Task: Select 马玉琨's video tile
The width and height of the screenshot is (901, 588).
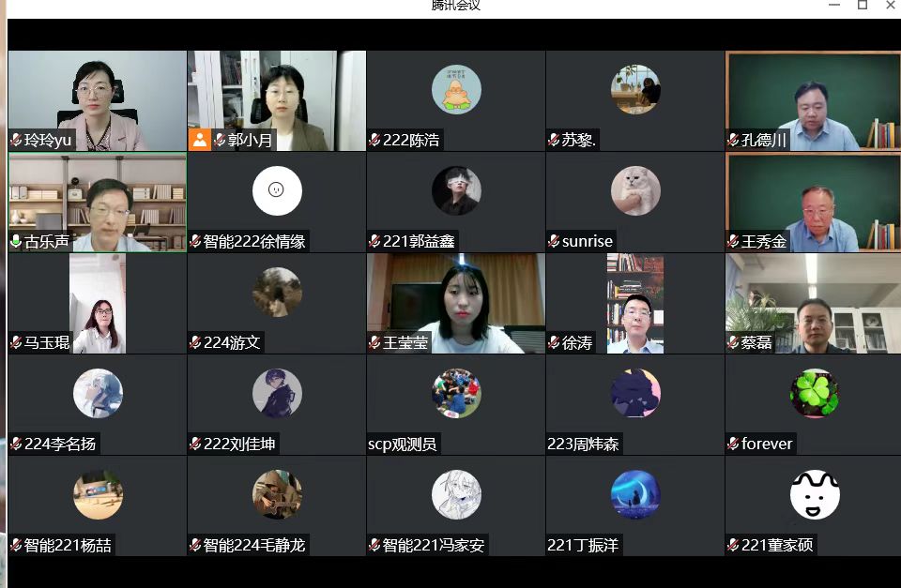Action: click(x=97, y=303)
